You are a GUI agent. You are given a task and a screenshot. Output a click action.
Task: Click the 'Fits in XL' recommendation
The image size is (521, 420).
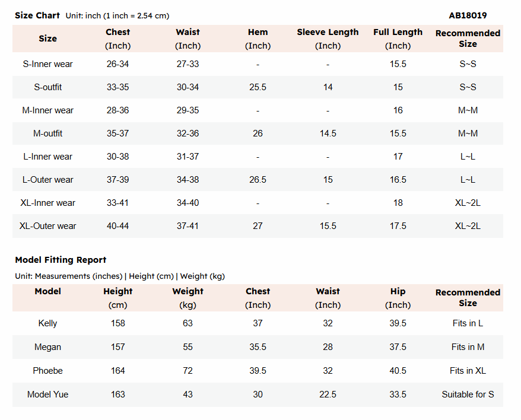(x=468, y=371)
